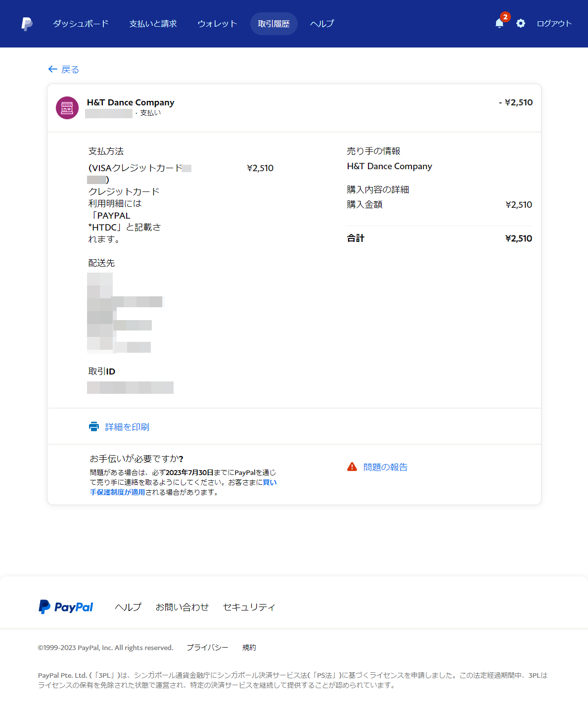Open the ダッシュボード tab

[x=81, y=24]
